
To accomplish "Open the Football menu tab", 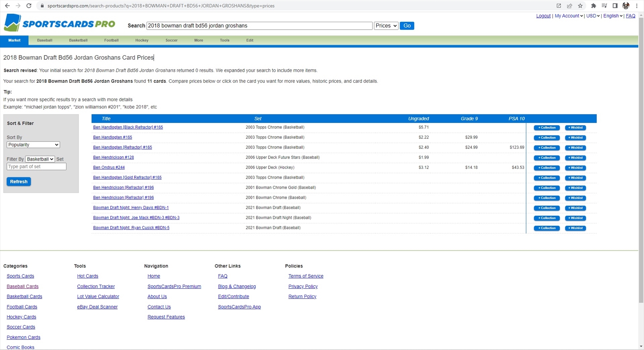I will pos(111,40).
